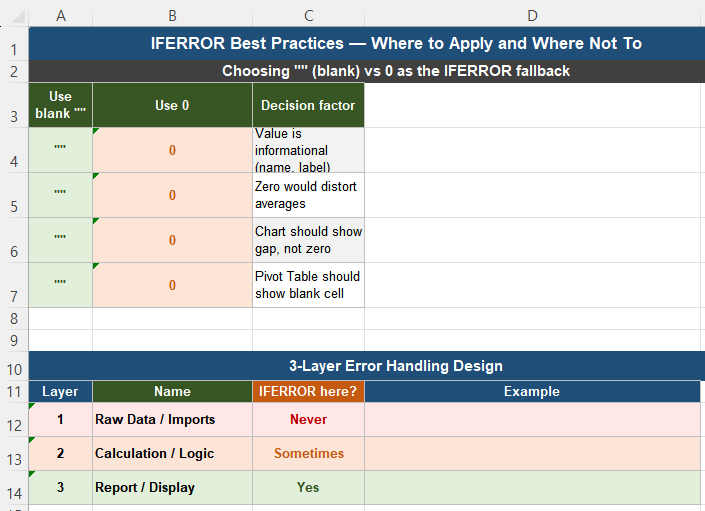Click empty cell C9
This screenshot has width=705, height=511.
(x=308, y=340)
